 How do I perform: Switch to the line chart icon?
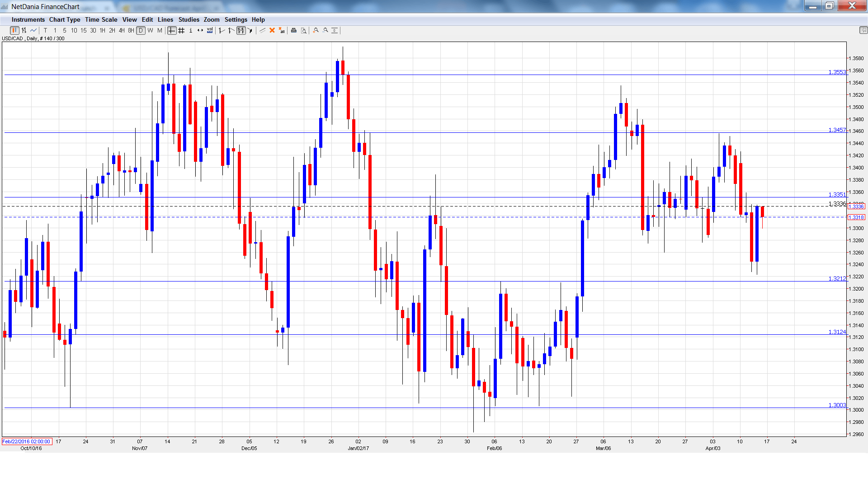[x=33, y=31]
